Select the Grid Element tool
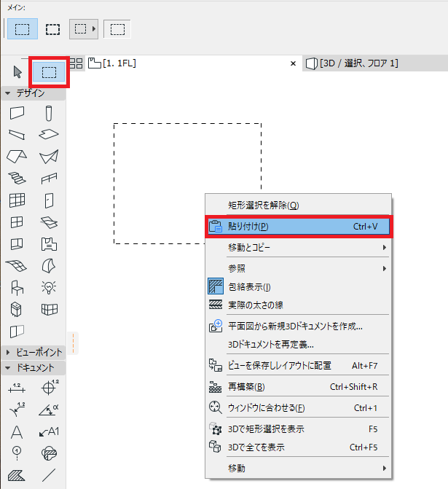Image resolution: width=448 pixels, height=489 pixels. 17,453
